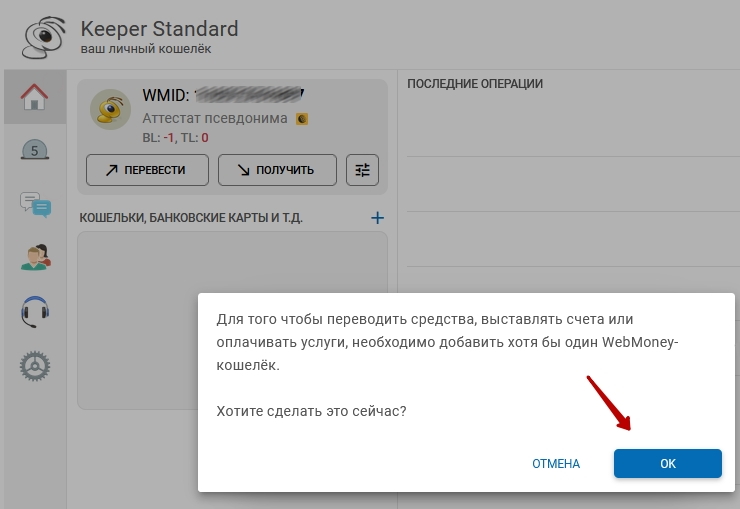
Task: Click the yellow ant profile avatar
Action: click(x=110, y=109)
